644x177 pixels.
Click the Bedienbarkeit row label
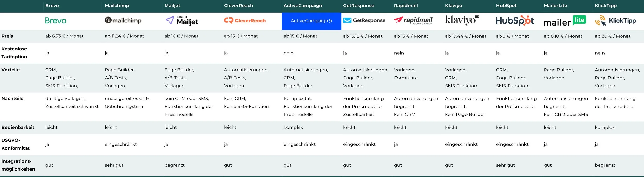pyautogui.click(x=18, y=127)
